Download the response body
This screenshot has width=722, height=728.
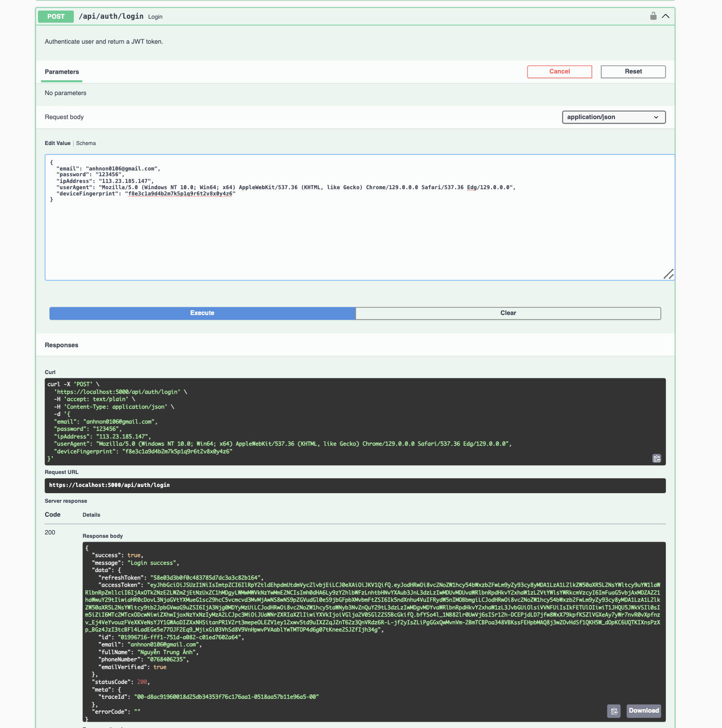pos(643,711)
